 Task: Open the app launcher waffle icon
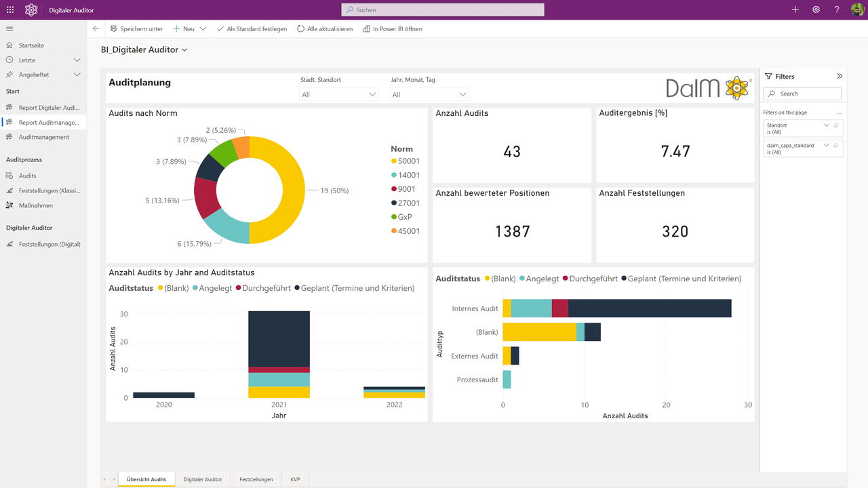9,10
